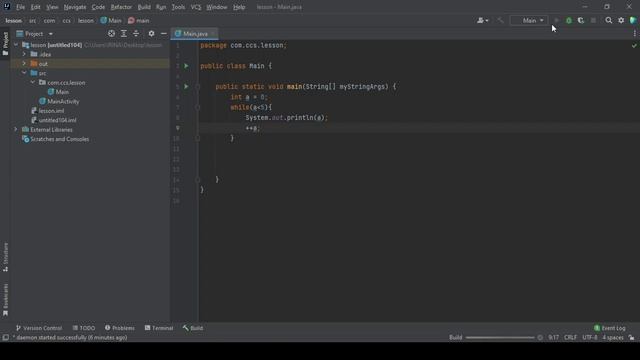Toggle the Problems tool window

(120, 328)
